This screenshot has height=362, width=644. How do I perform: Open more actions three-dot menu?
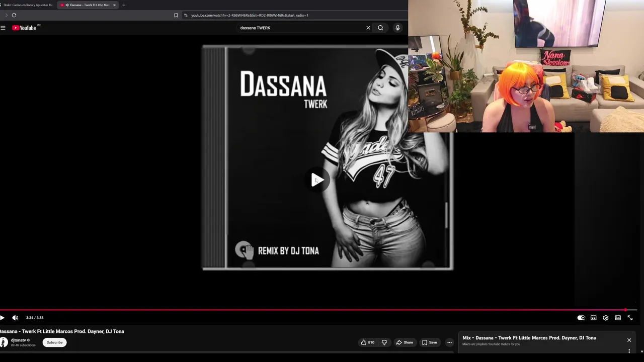450,342
